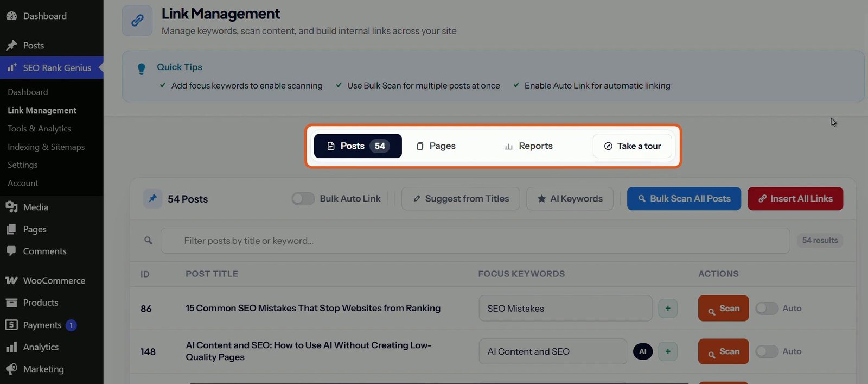Click the Posts pushpin icon in sidebar
868x384 pixels.
(x=11, y=45)
